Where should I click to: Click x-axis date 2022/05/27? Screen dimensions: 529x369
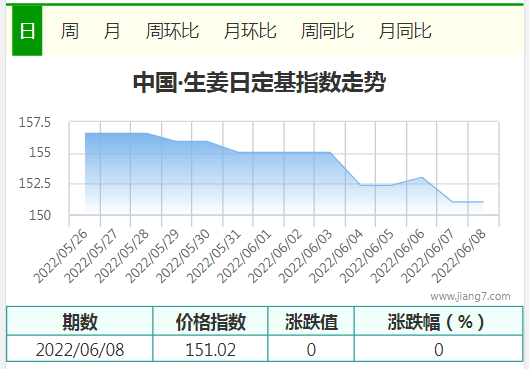click(x=91, y=256)
